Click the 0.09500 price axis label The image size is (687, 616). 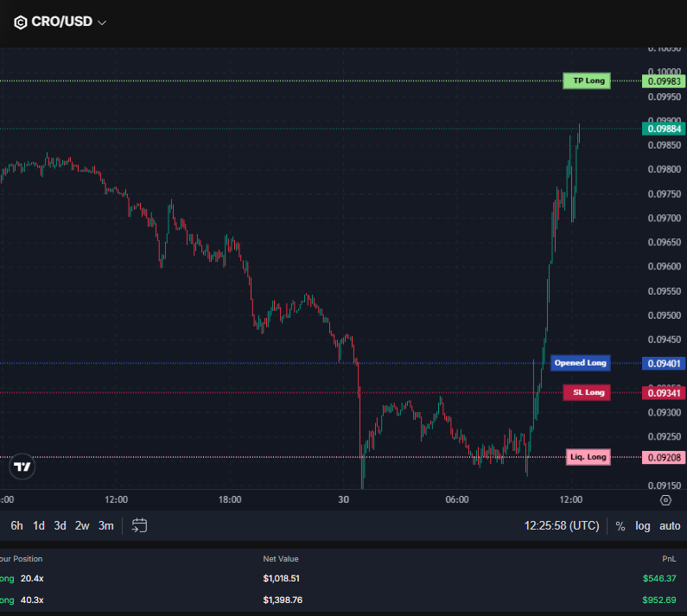(x=665, y=315)
